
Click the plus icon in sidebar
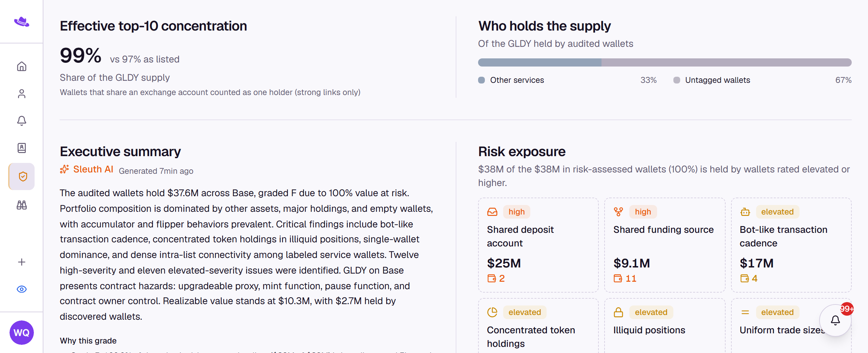[22, 262]
